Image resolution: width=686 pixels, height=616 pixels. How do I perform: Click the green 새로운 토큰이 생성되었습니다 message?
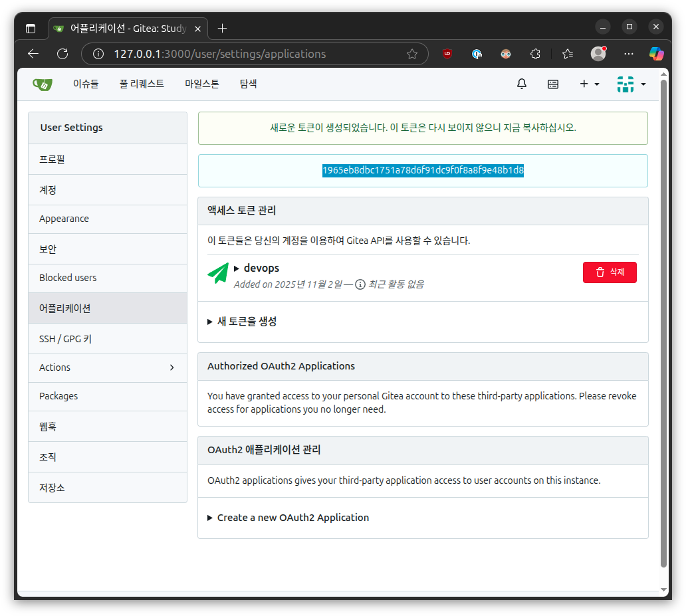coord(423,128)
